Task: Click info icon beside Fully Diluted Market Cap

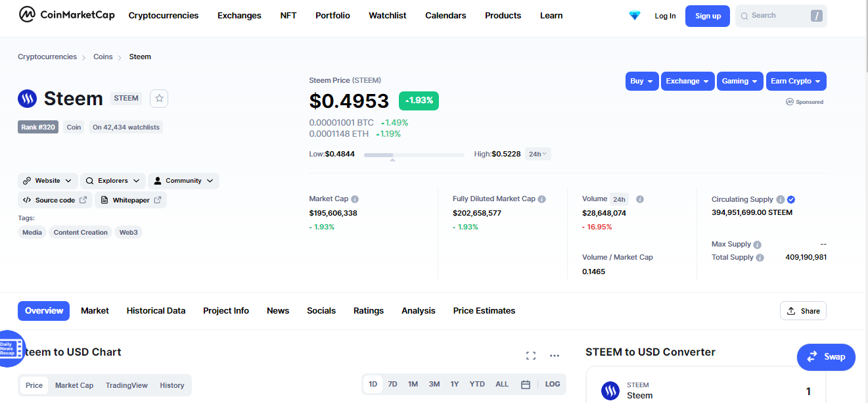Action: pos(542,199)
